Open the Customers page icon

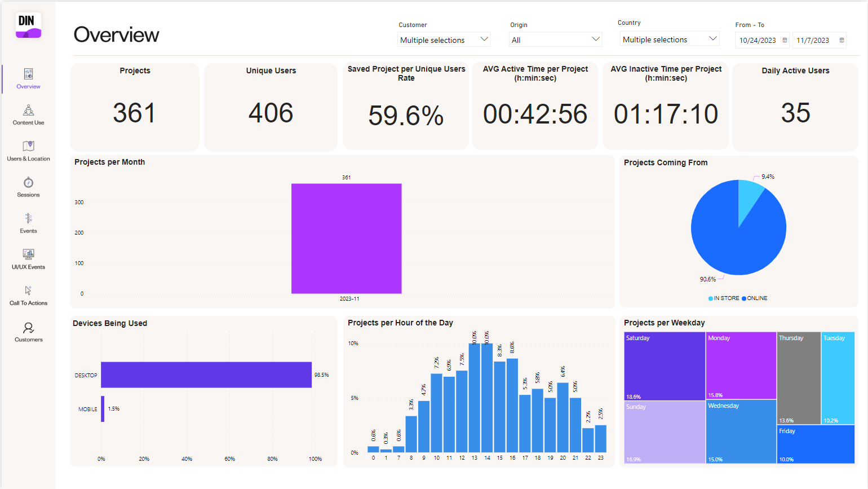pos(28,327)
